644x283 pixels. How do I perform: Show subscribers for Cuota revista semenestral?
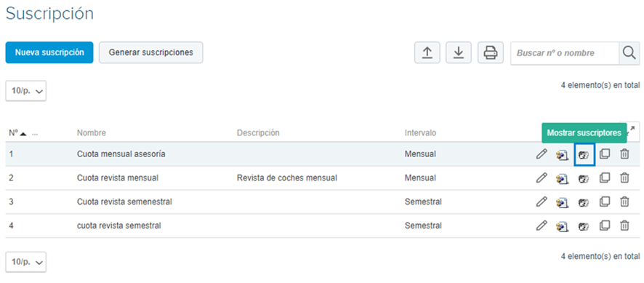coord(584,202)
